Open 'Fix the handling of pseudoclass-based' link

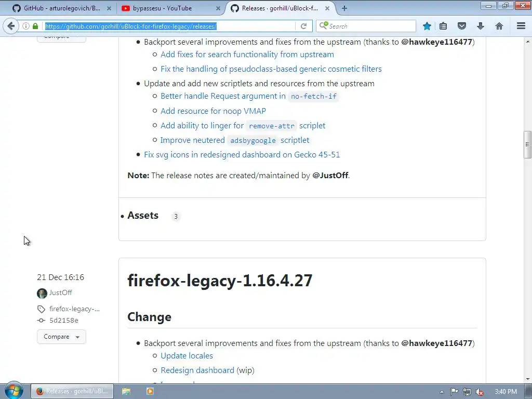pyautogui.click(x=271, y=69)
